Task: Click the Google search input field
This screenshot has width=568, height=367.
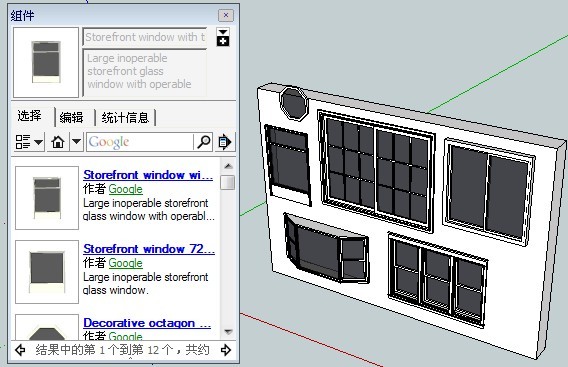Action: (139, 142)
